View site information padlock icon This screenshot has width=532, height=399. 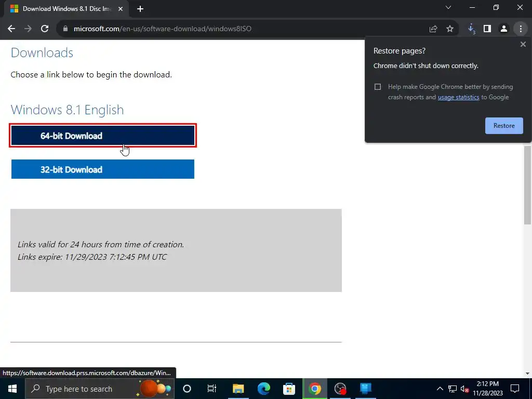point(65,29)
